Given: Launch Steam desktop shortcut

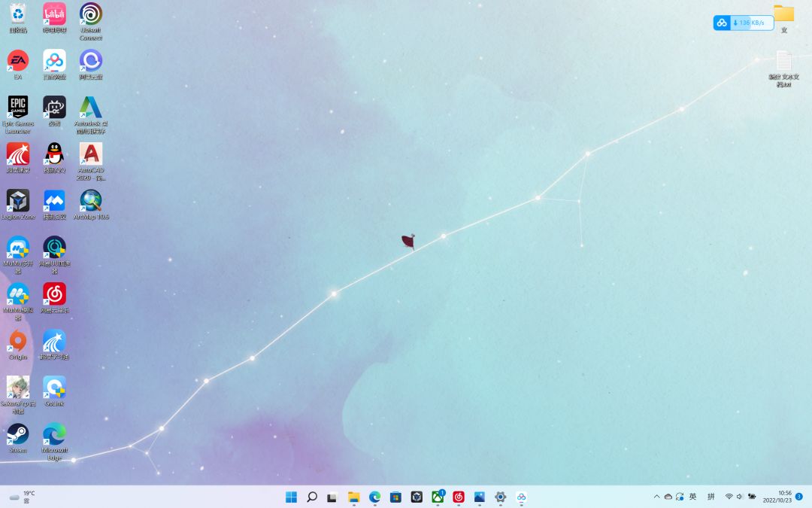Looking at the screenshot, I should pyautogui.click(x=18, y=438).
